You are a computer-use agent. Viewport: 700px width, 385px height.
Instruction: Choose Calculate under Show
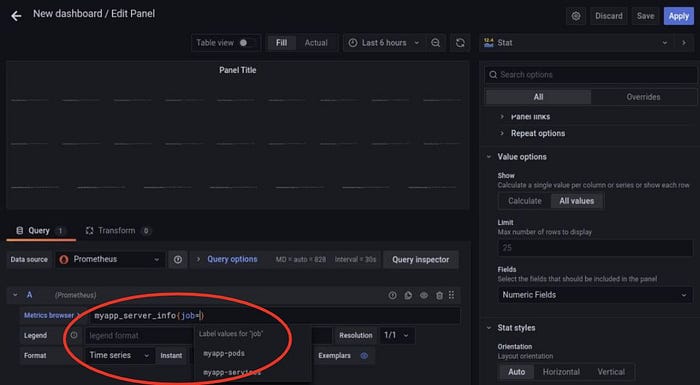click(x=525, y=201)
